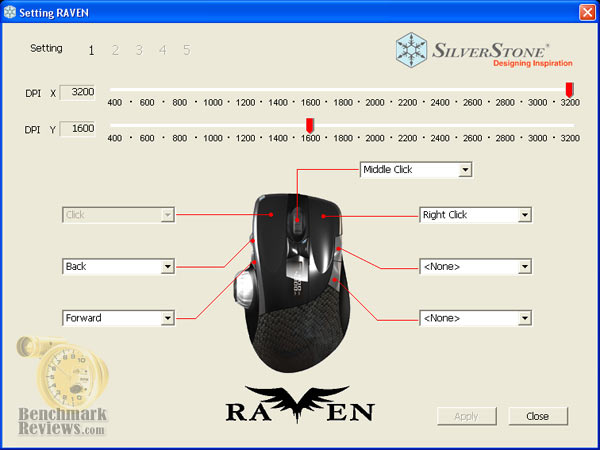600x450 pixels.
Task: Close the Setting RAVEN window
Action: pyautogui.click(x=587, y=13)
